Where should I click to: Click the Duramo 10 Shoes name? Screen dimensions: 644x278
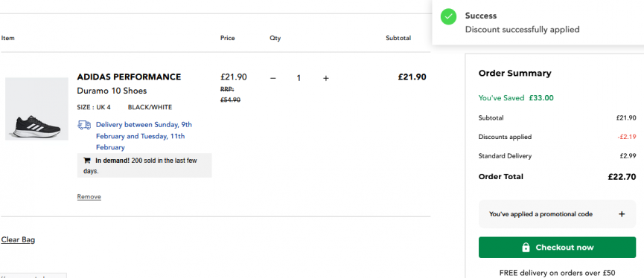112,91
